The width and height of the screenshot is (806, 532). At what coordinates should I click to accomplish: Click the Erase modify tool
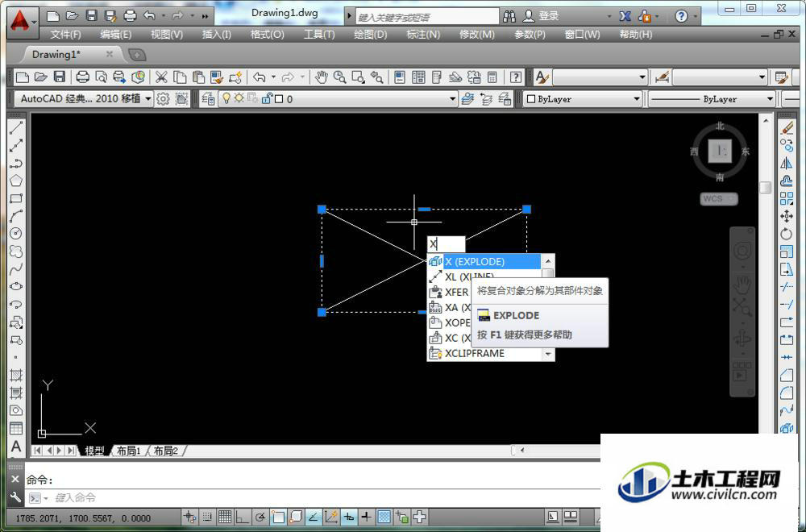(787, 128)
